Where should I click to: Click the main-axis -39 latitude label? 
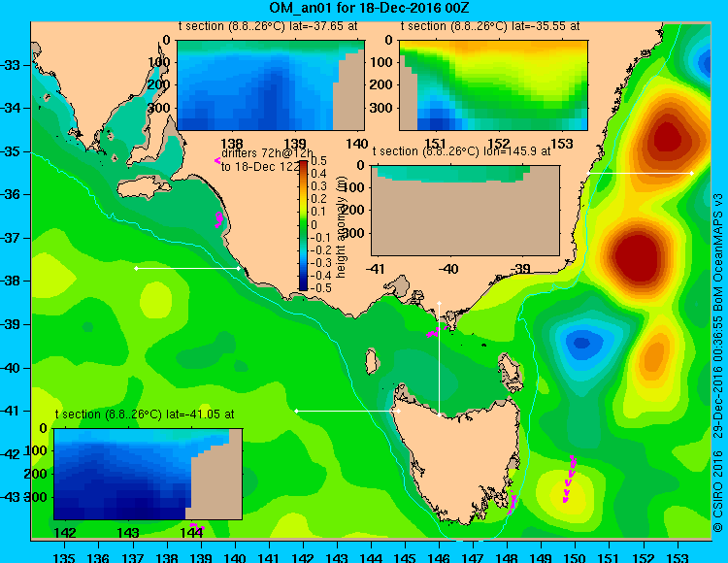(x=10, y=324)
